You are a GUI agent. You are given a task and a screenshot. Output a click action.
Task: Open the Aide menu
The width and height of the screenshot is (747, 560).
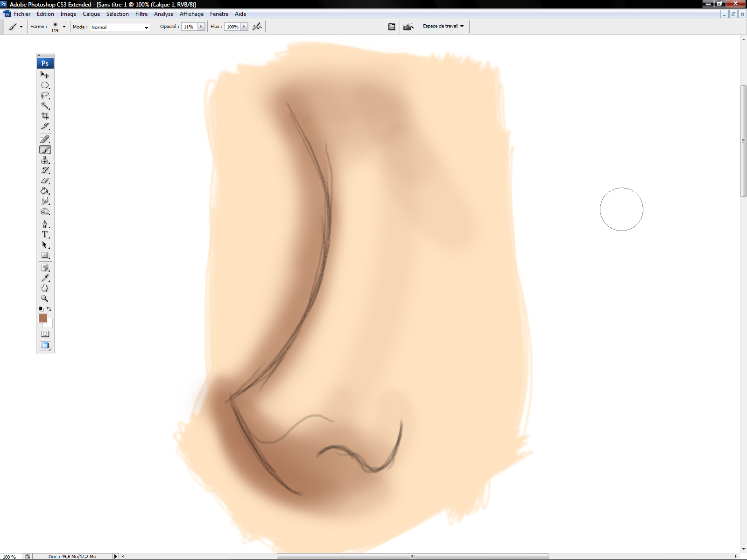[x=240, y=14]
